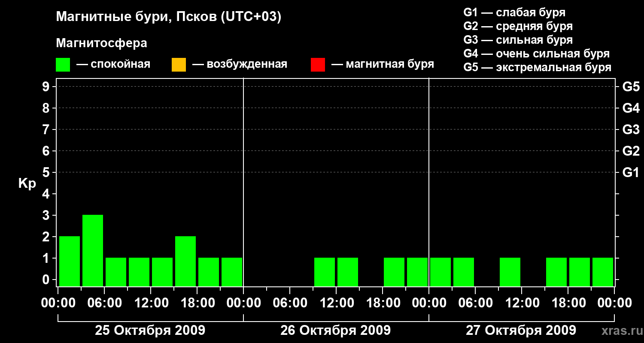
Task: Click the orange 'возбужденная' legend swatch
Action: (179, 65)
